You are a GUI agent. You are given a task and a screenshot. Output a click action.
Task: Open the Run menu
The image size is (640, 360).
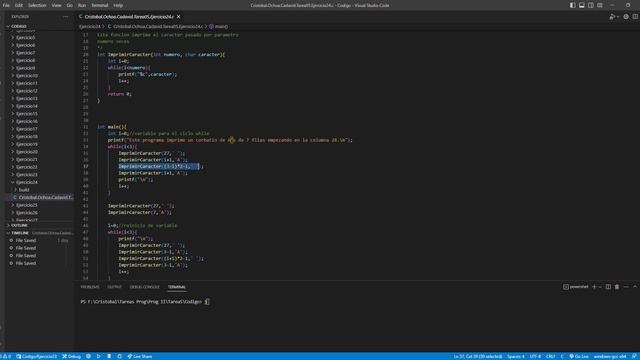pos(82,5)
